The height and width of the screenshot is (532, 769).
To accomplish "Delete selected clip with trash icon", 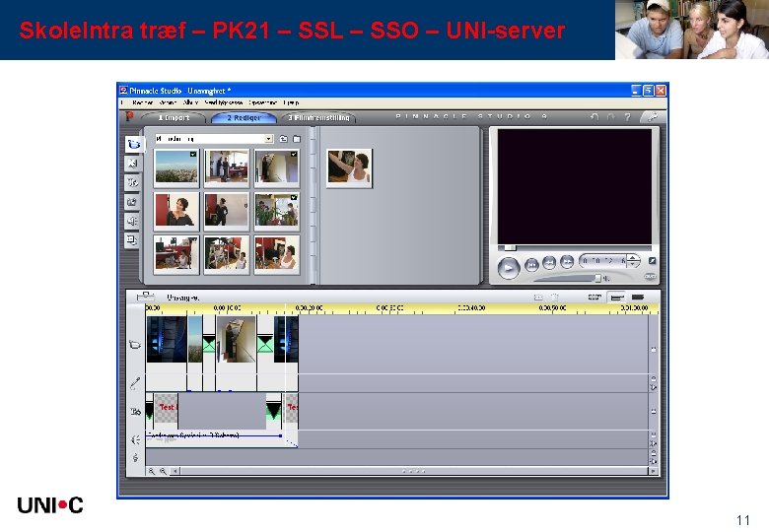I will coord(555,298).
